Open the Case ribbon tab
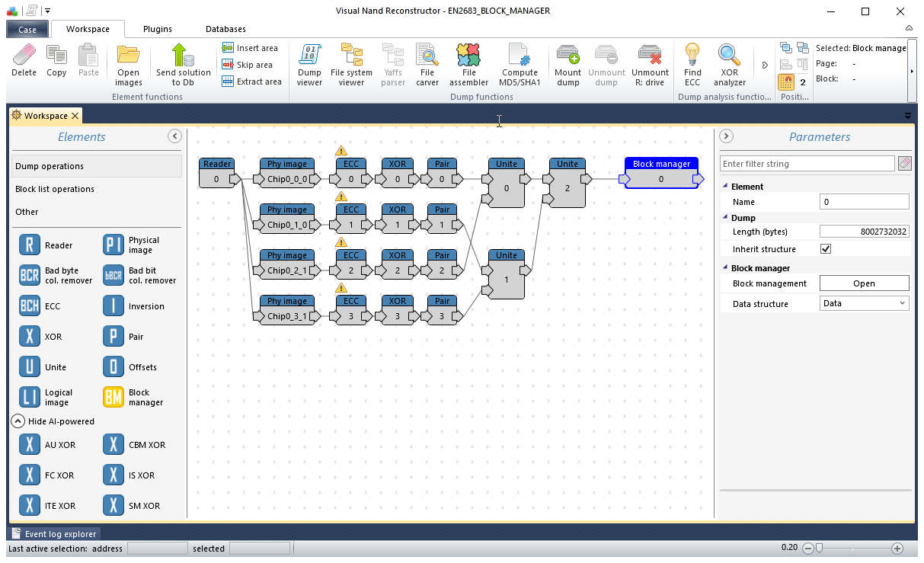This screenshot has height=563, width=924. 27,30
